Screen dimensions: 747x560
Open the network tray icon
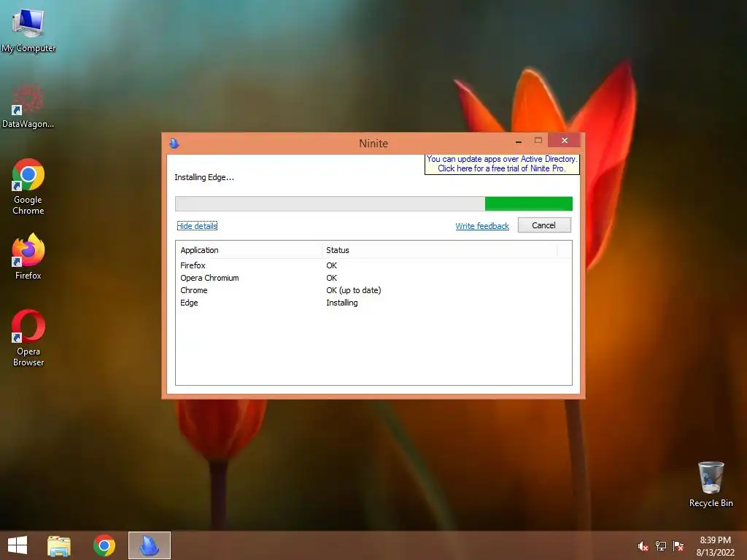click(x=661, y=546)
